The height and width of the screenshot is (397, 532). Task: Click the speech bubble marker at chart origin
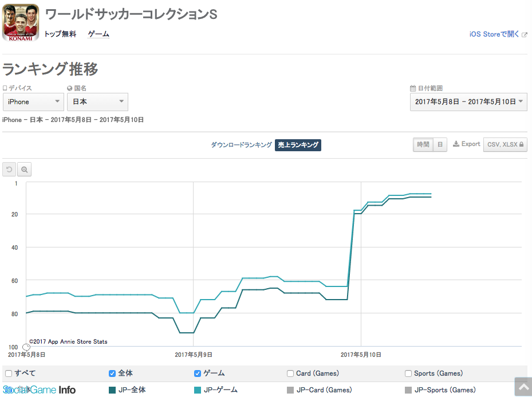click(x=26, y=347)
